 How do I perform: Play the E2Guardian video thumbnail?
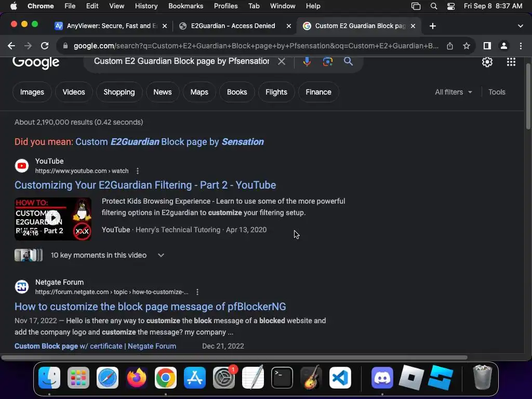click(53, 219)
